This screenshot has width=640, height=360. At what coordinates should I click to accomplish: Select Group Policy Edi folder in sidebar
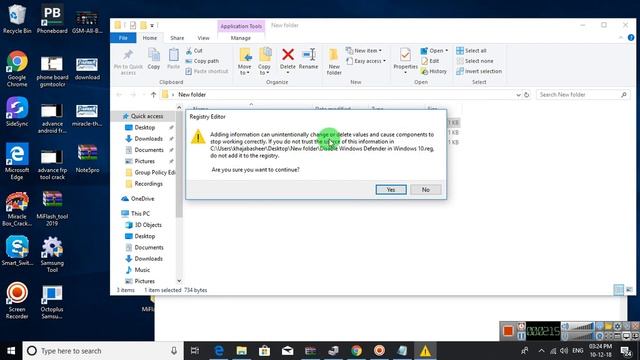click(x=150, y=173)
